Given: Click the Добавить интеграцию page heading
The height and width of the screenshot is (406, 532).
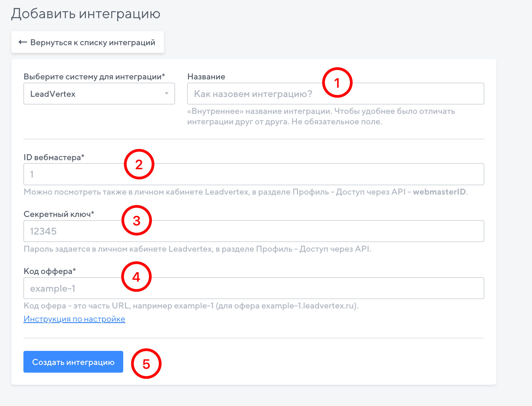Looking at the screenshot, I should click(x=86, y=14).
